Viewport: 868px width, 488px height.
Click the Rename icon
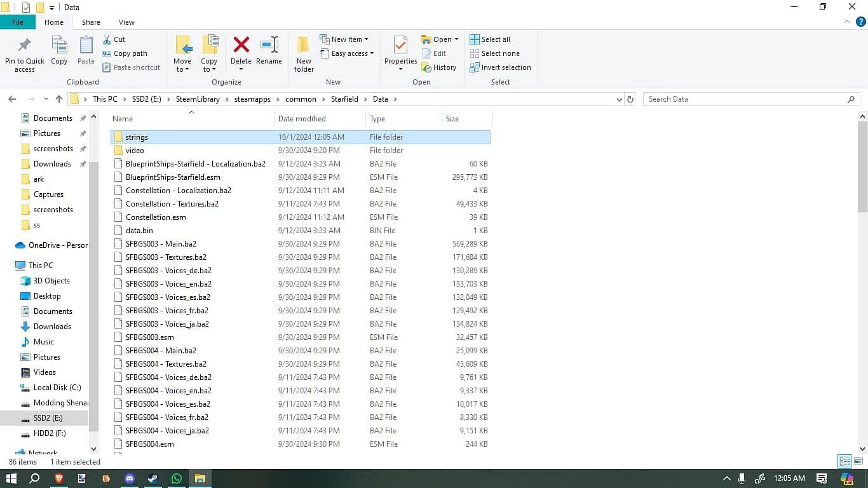[269, 45]
